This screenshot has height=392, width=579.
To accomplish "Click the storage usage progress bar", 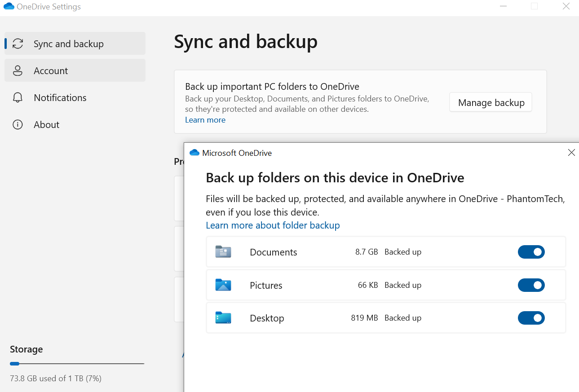I will tap(77, 364).
